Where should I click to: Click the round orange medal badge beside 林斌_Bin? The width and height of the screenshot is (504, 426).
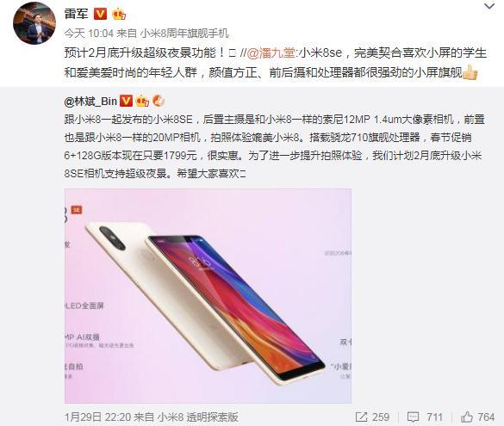tap(159, 102)
